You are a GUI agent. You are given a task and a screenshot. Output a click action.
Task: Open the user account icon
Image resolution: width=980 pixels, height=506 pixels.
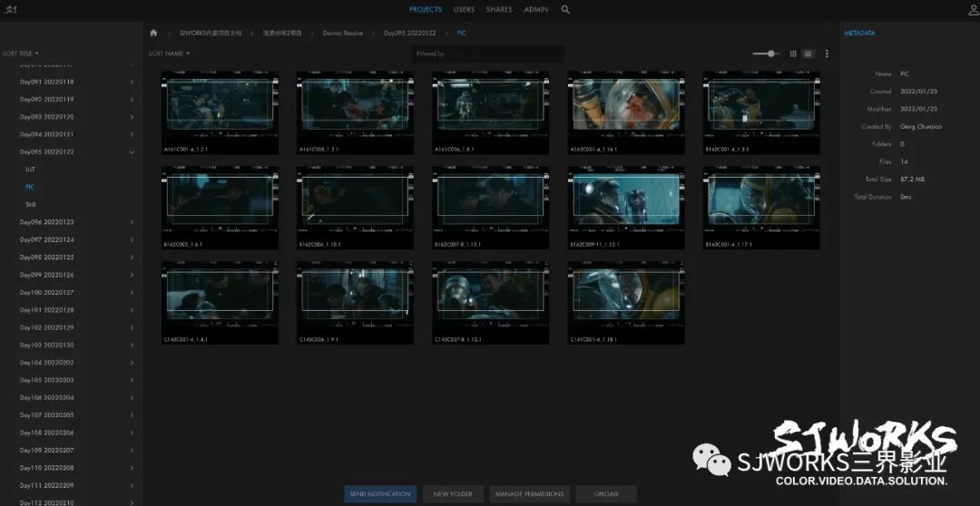pyautogui.click(x=974, y=9)
